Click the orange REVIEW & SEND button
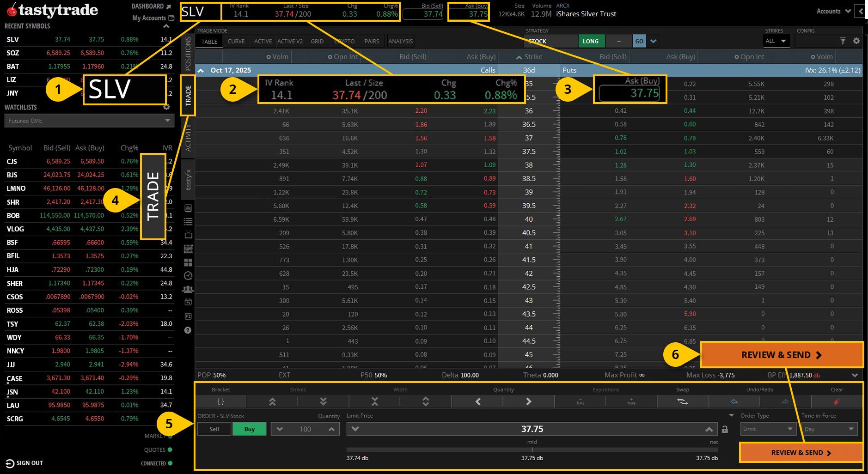 coord(782,354)
